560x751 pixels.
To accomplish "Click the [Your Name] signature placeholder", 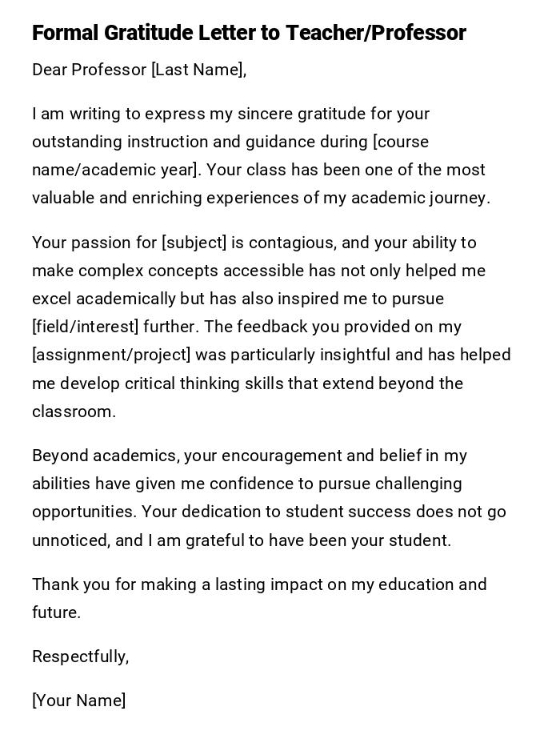I will [78, 701].
